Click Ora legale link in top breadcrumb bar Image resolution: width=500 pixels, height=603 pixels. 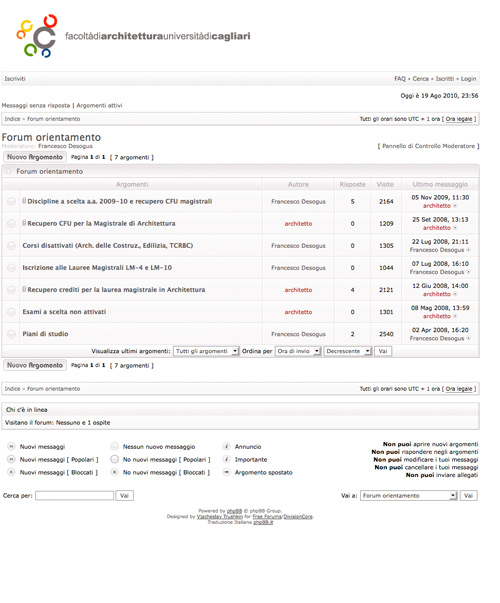[459, 119]
